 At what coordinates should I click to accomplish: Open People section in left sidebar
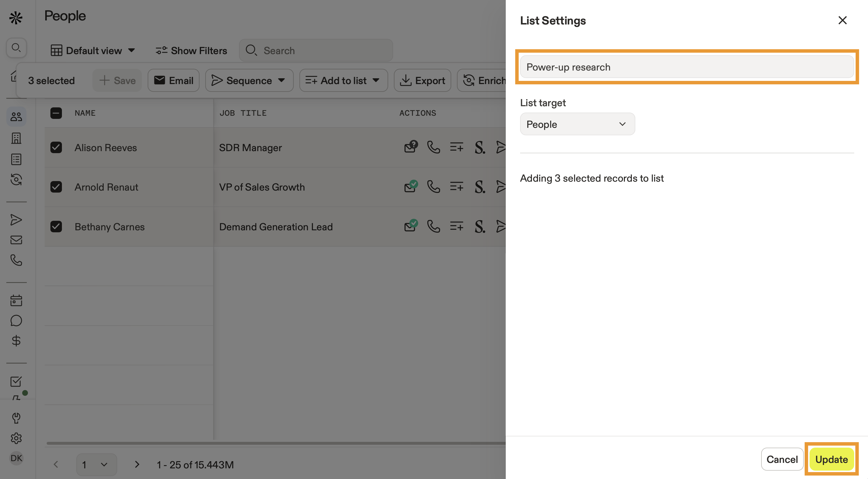[x=16, y=117]
